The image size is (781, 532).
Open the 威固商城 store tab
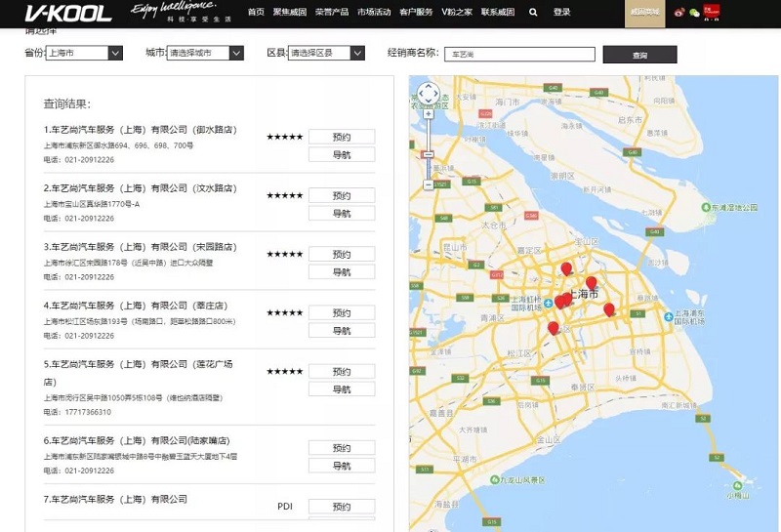[645, 14]
